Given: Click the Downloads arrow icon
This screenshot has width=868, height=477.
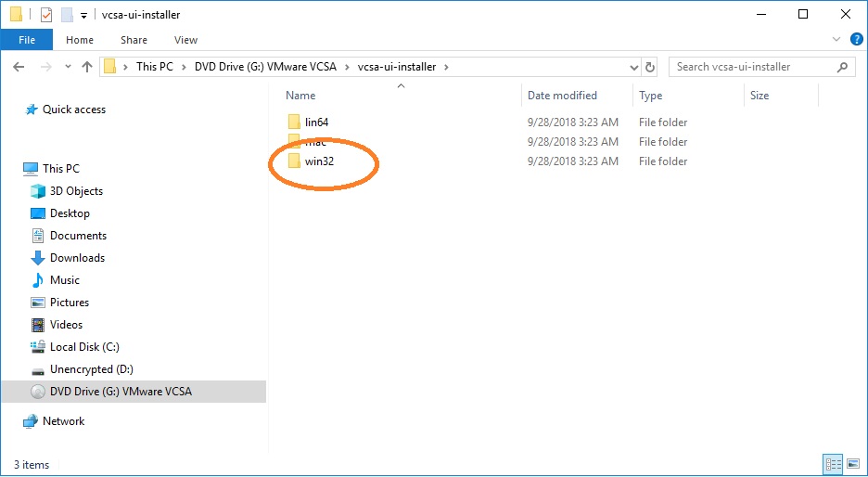Looking at the screenshot, I should tap(38, 258).
